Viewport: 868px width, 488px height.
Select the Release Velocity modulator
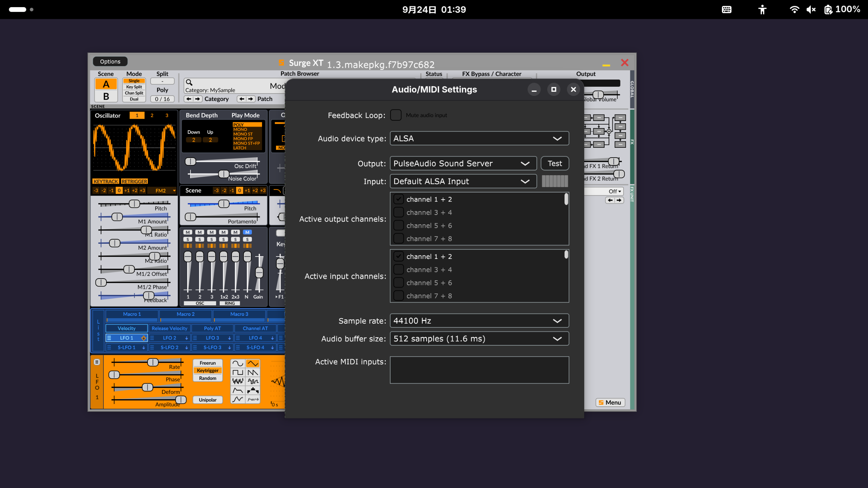170,328
